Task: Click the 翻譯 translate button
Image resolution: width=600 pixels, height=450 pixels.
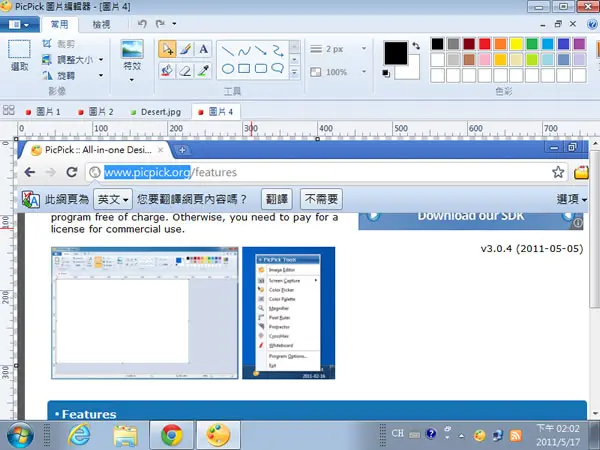Action: click(x=277, y=199)
